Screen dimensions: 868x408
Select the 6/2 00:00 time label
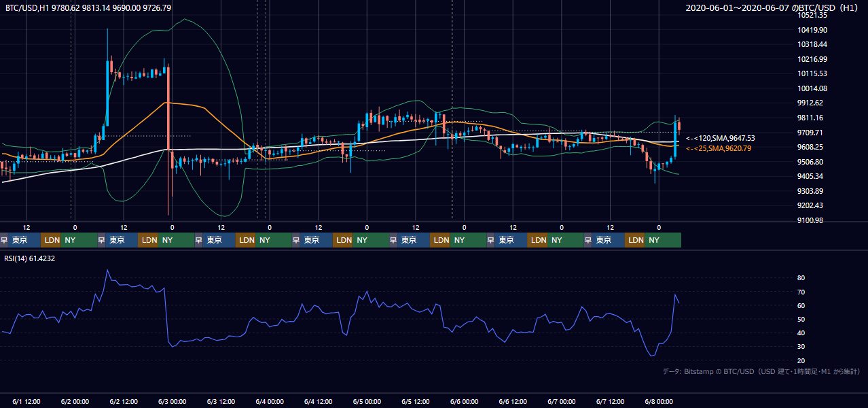[75, 402]
